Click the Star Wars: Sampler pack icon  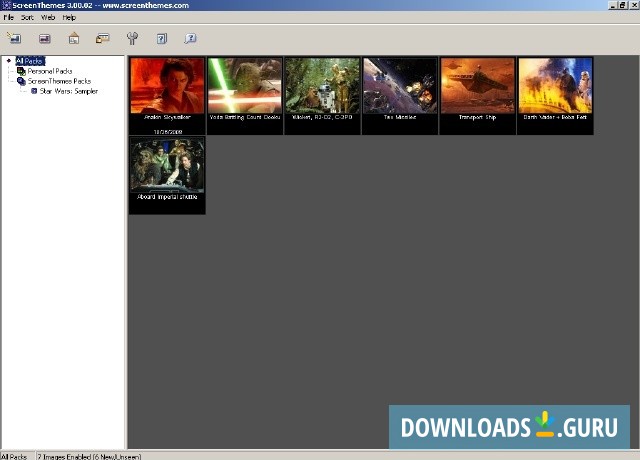(34, 91)
